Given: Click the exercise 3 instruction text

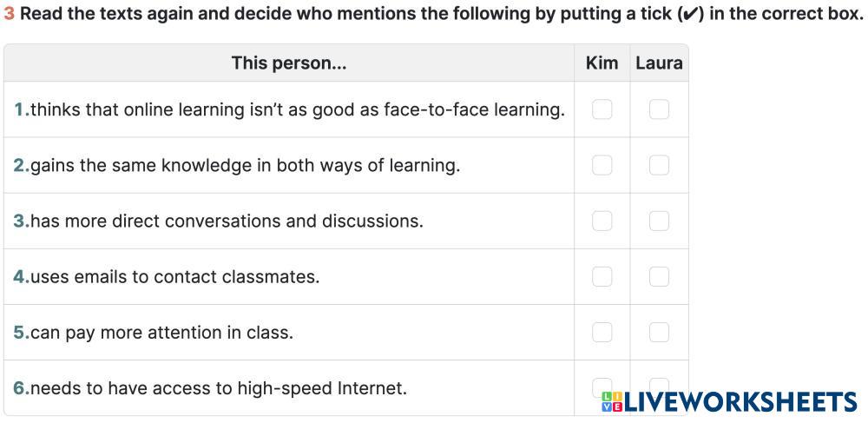Looking at the screenshot, I should tap(434, 14).
